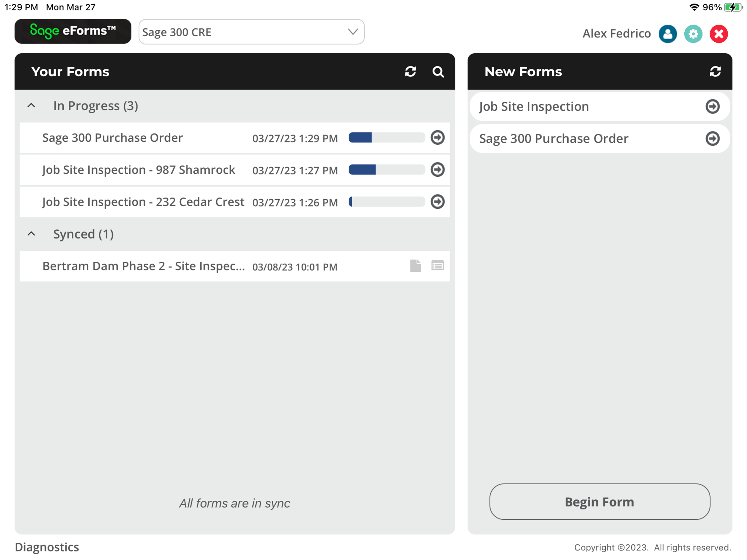Screen dimensions: 747x560
Task: Start new Sage 300 Purchase Order arrow icon
Action: [713, 138]
